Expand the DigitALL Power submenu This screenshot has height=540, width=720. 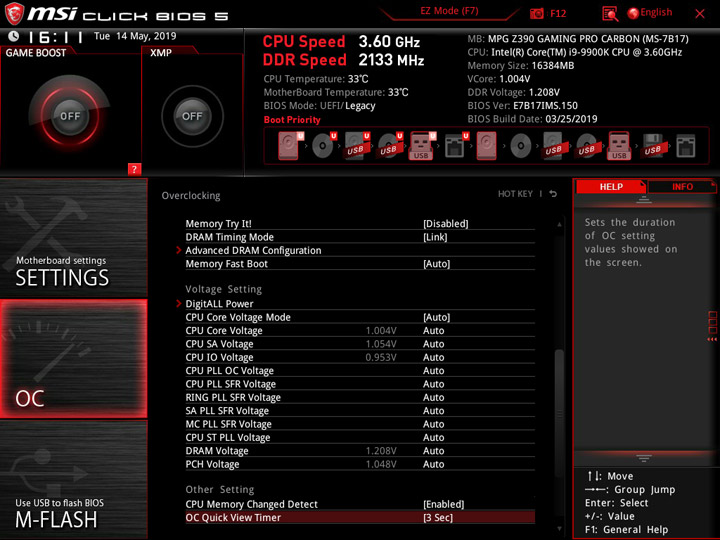[219, 304]
